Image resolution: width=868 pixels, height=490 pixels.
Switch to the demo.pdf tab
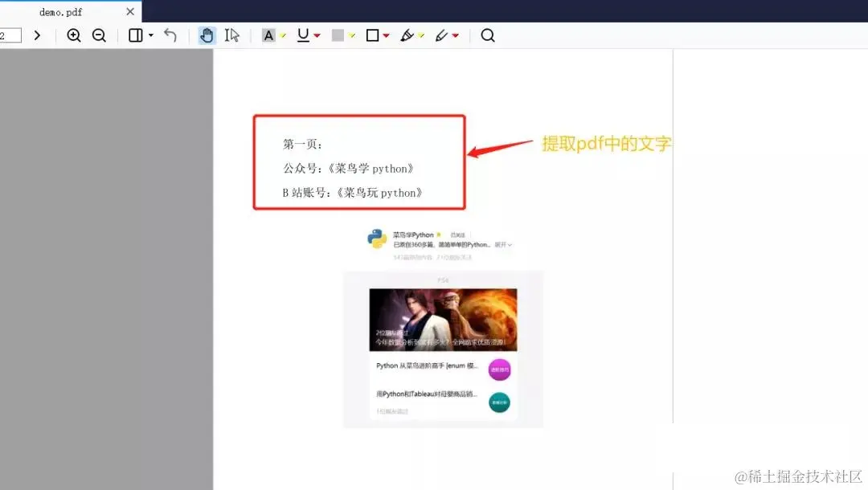point(60,11)
